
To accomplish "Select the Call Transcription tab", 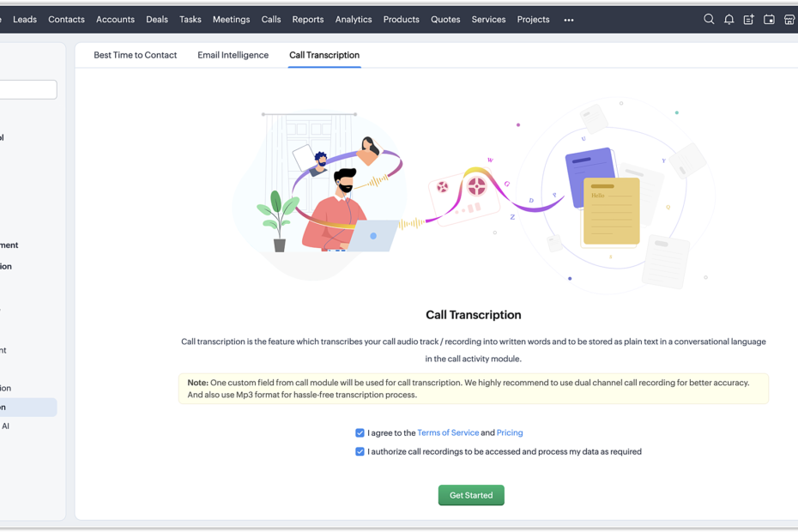I will click(324, 55).
